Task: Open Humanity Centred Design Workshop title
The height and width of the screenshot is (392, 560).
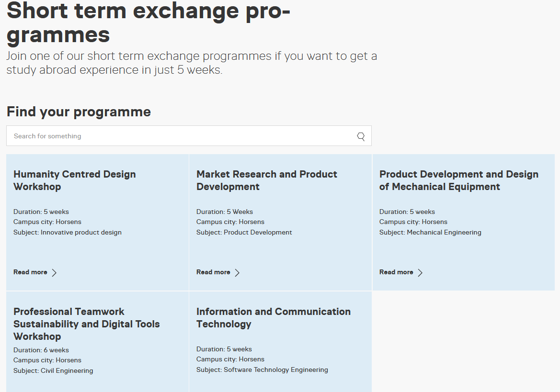Action: point(75,180)
